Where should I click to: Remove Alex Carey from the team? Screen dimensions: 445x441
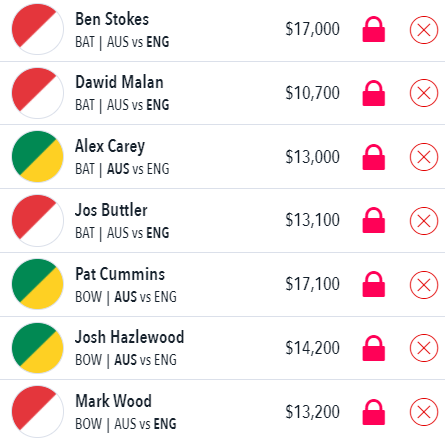coord(424,157)
